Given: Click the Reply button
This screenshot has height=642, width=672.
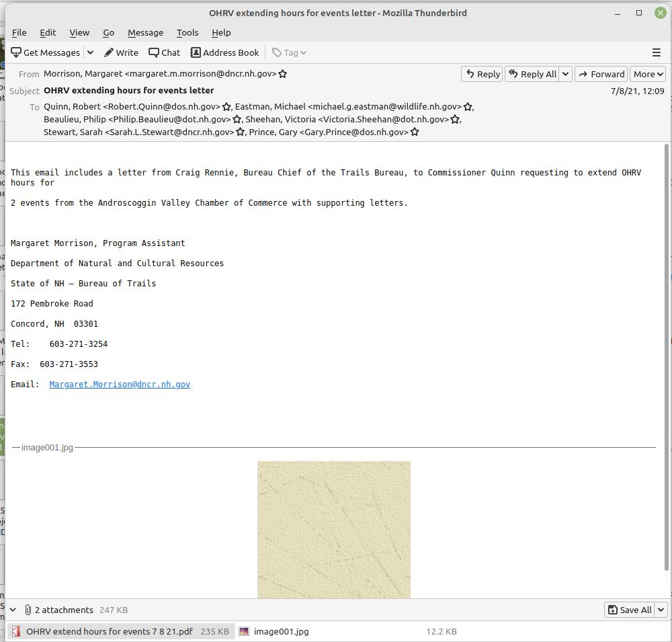Looking at the screenshot, I should coord(482,74).
